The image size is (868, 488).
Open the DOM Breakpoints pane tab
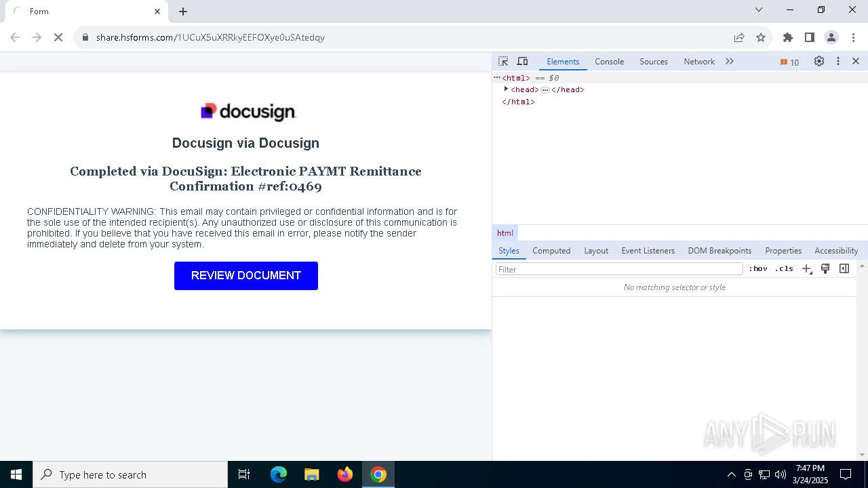[x=719, y=250]
